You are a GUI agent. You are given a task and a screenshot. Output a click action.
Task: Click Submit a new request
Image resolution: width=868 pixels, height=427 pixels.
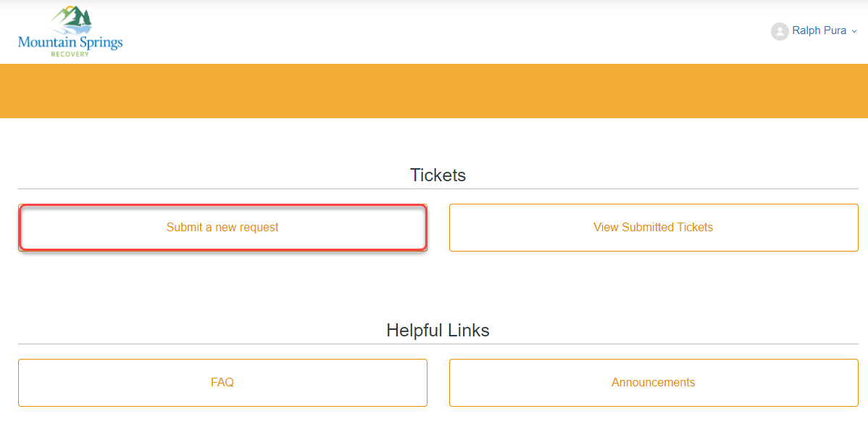pos(222,228)
